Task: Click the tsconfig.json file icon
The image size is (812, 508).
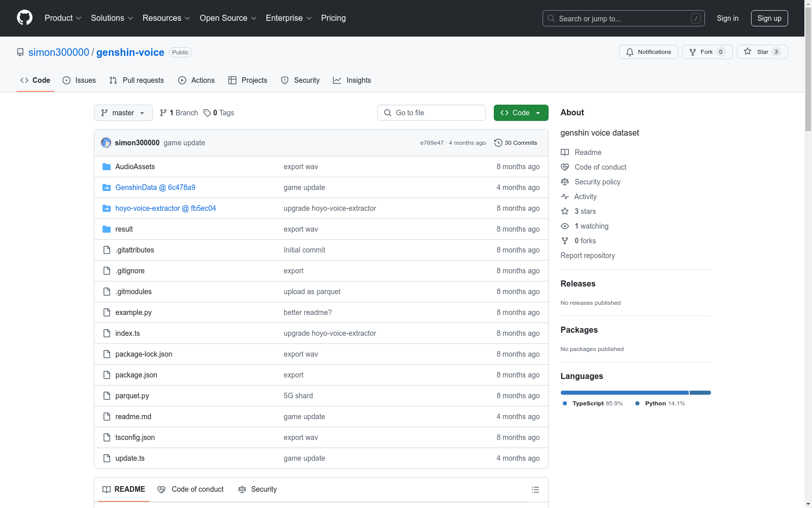Action: tap(107, 437)
